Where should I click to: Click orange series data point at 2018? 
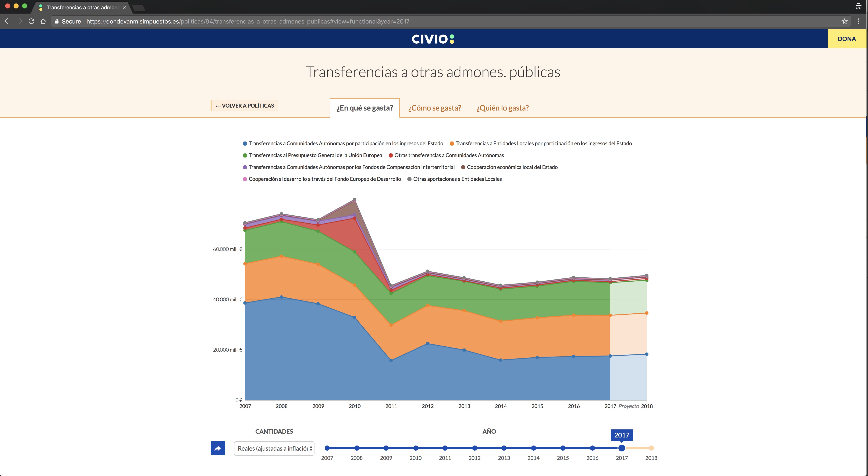[x=647, y=313]
